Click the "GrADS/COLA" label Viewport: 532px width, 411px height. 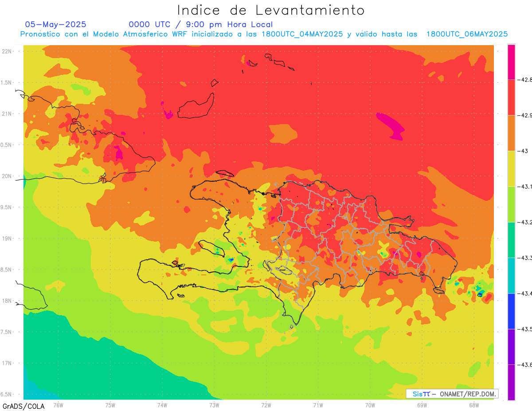[x=23, y=406]
